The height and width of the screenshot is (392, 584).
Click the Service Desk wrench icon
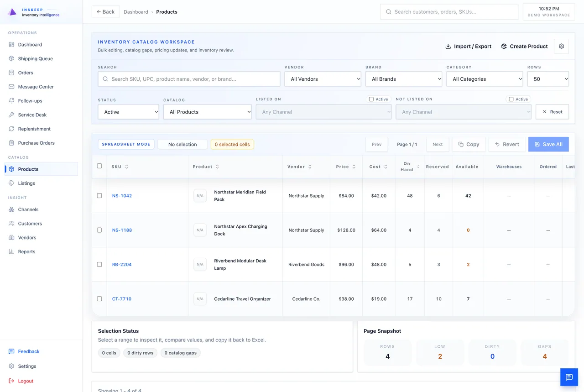11,115
